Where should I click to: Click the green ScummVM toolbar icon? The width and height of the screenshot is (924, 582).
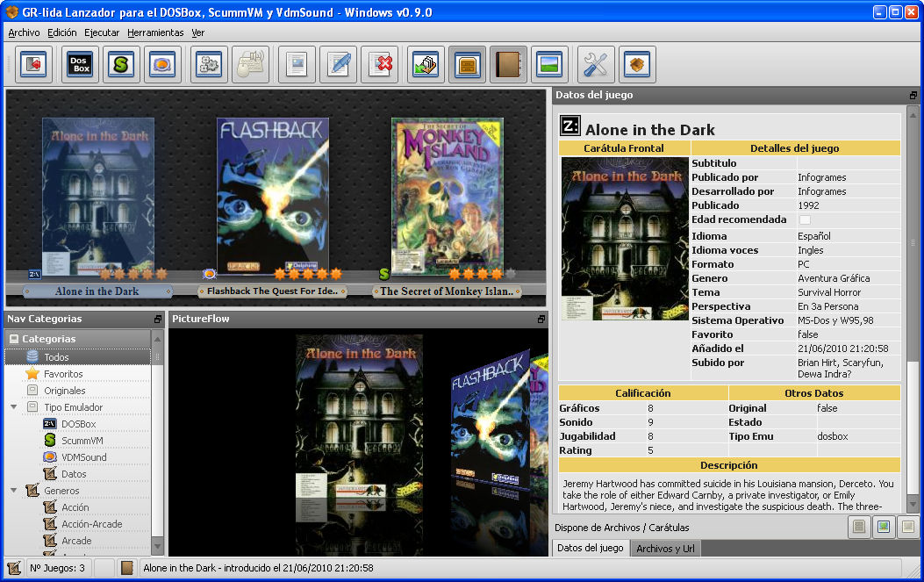click(121, 64)
